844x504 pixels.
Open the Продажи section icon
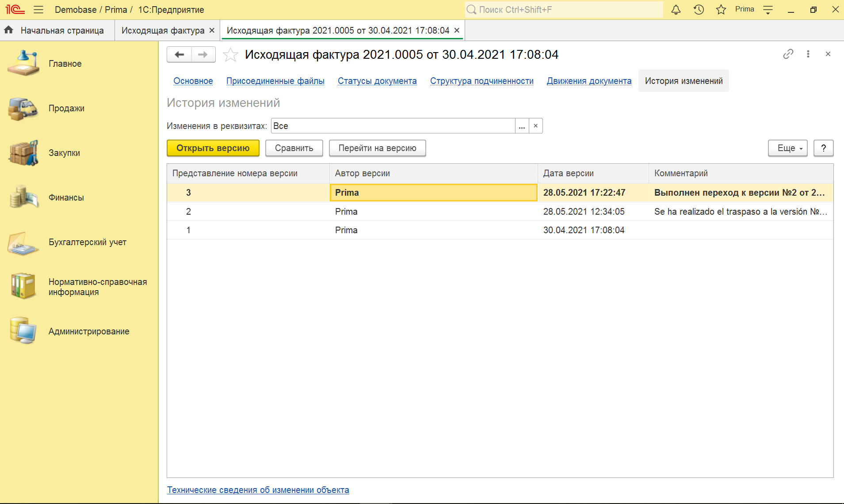[23, 109]
